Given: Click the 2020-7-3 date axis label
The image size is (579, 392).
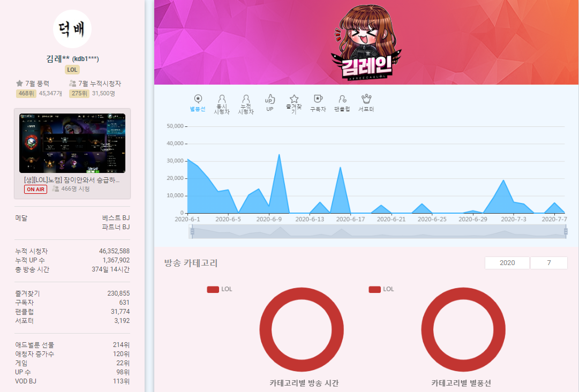Looking at the screenshot, I should click(514, 219).
